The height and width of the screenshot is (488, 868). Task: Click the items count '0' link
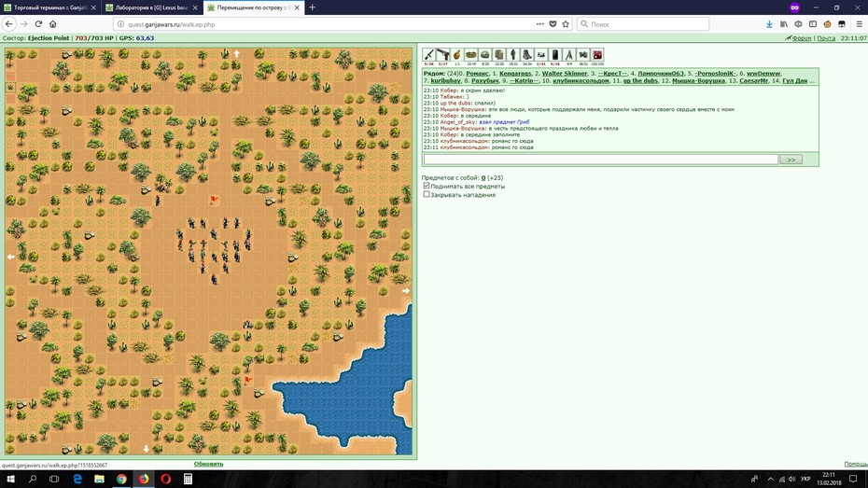click(483, 177)
